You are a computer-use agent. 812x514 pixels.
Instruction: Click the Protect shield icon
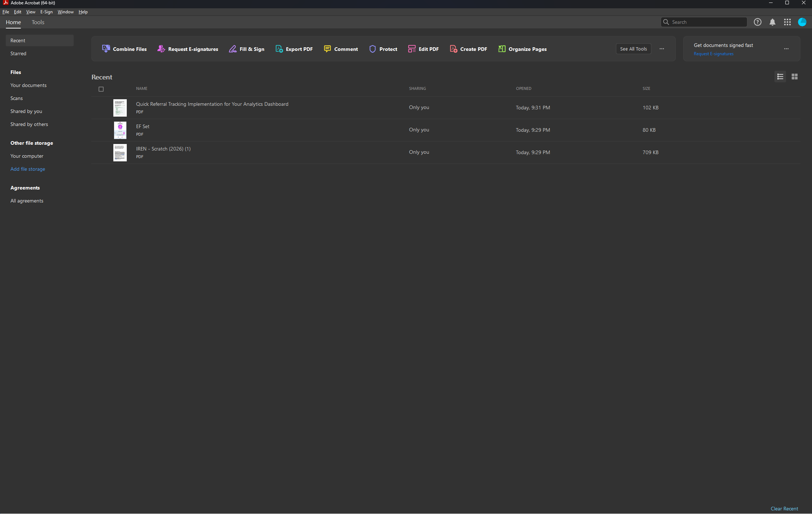(373, 49)
